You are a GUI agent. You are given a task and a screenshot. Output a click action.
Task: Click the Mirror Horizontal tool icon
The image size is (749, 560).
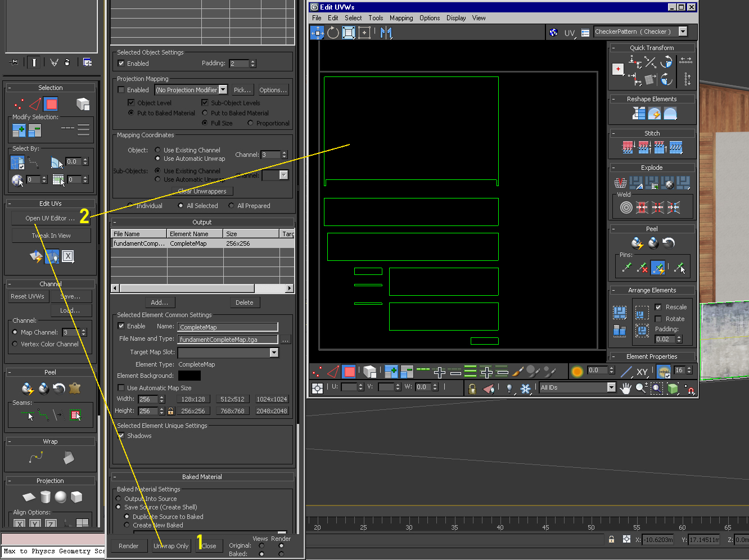[386, 33]
